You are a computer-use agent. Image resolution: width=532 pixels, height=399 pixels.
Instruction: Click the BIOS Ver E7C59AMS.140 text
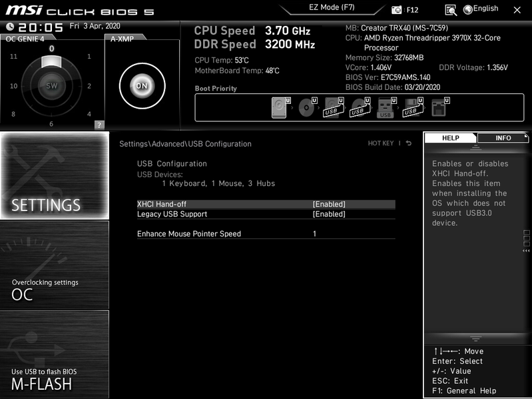coord(388,77)
